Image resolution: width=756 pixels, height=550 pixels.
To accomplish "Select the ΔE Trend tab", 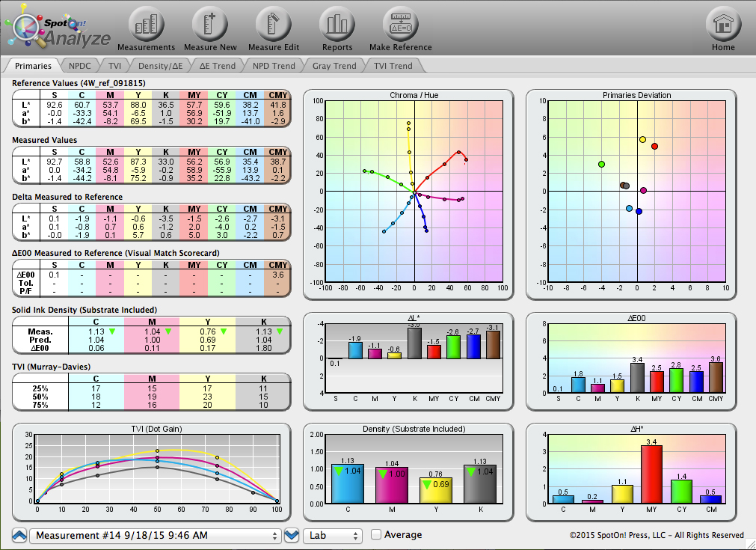I will point(218,66).
